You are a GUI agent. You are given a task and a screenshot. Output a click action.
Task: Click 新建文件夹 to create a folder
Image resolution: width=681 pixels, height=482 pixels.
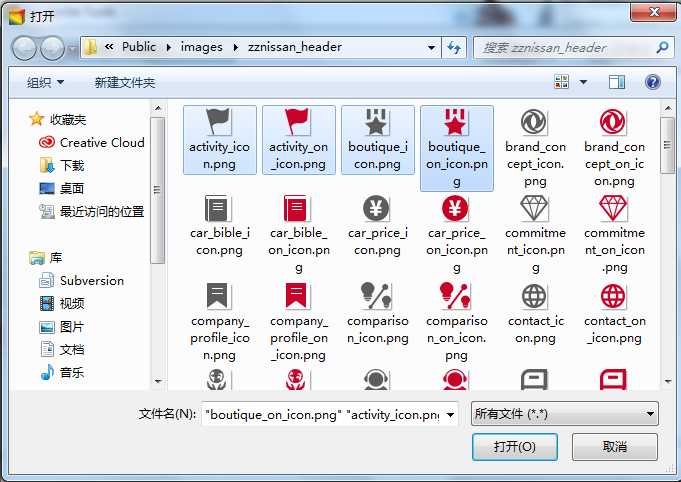coord(125,83)
